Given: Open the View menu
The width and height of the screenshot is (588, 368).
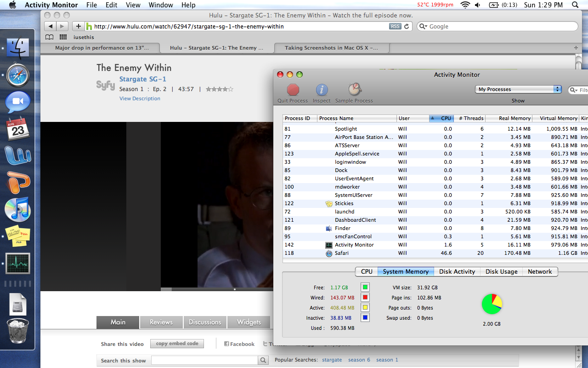Looking at the screenshot, I should [133, 5].
